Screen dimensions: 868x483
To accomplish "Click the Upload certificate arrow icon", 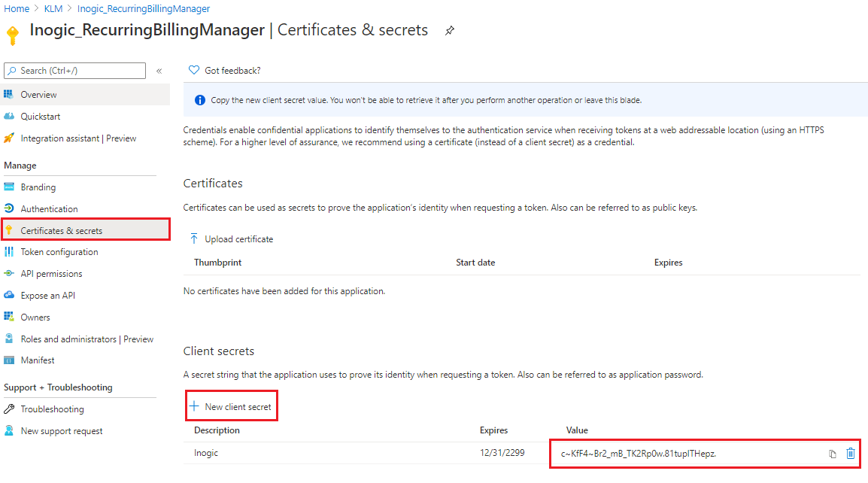I will click(x=194, y=238).
